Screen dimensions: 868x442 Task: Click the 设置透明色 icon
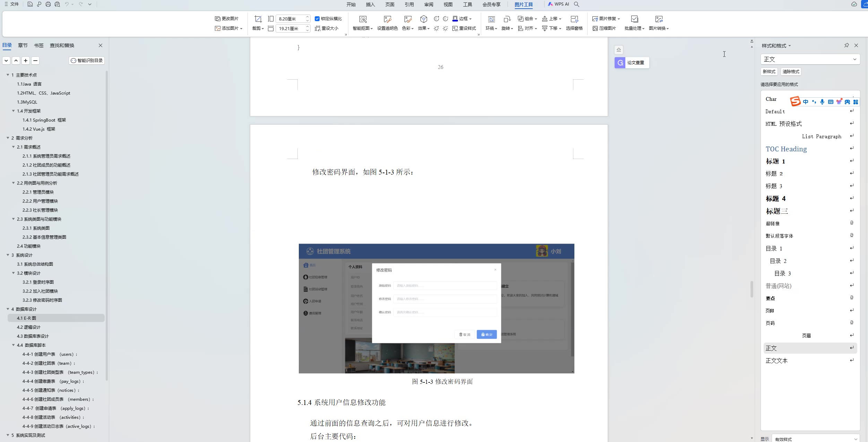[x=387, y=19]
